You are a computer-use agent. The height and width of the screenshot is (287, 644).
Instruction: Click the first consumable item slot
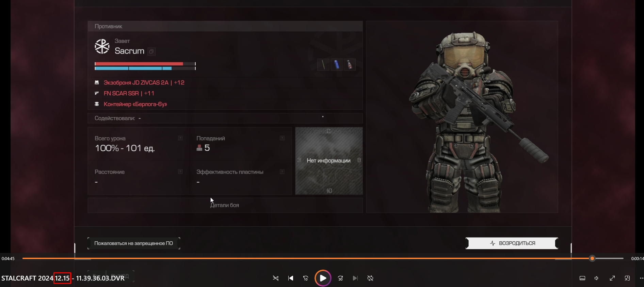[x=323, y=64]
